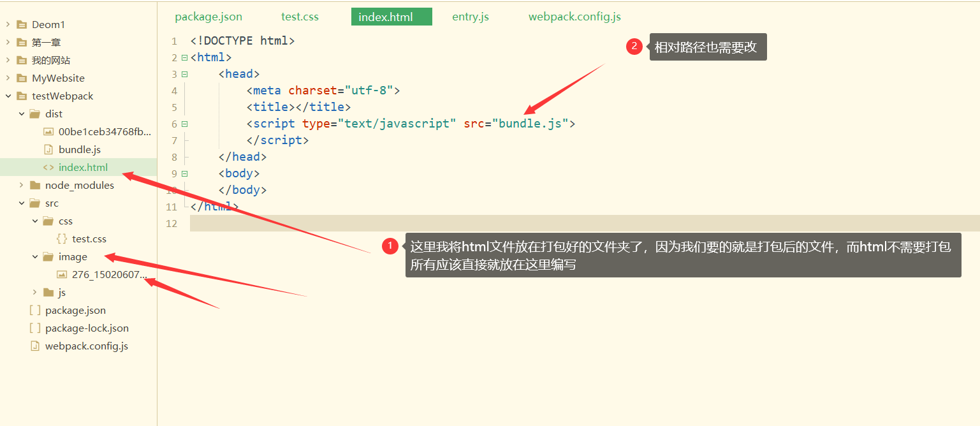Open 276_15020607... image file
Viewport: 980px width, 426px height.
(110, 274)
